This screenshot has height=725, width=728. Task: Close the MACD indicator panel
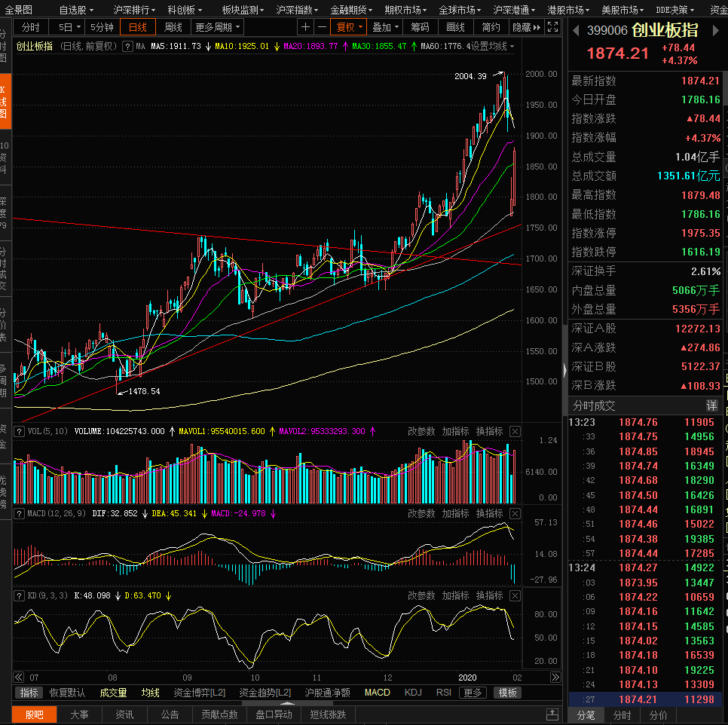pos(515,514)
